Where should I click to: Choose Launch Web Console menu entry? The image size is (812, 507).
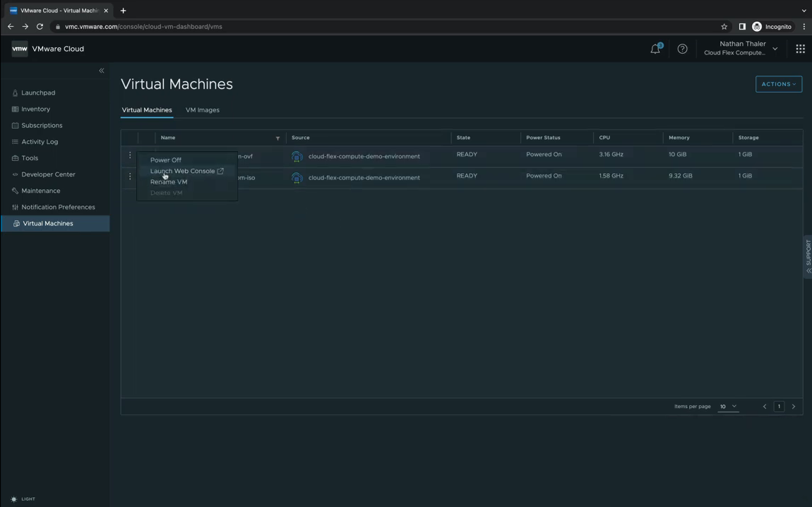(187, 171)
